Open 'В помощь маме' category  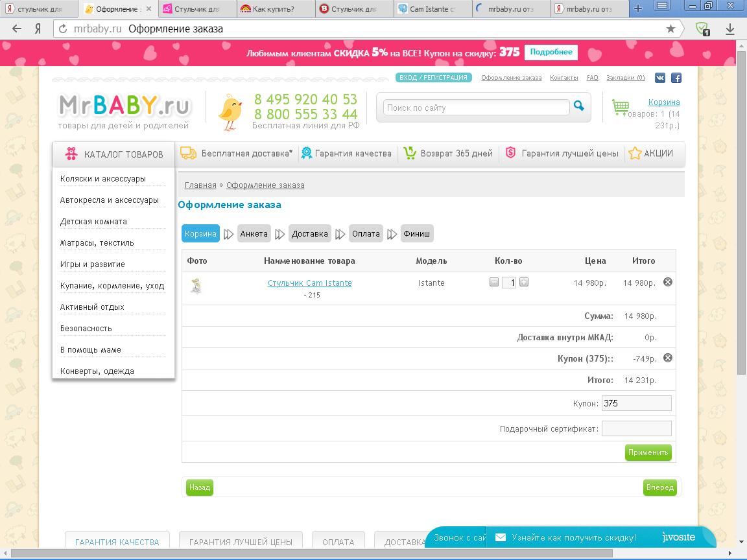tap(91, 350)
